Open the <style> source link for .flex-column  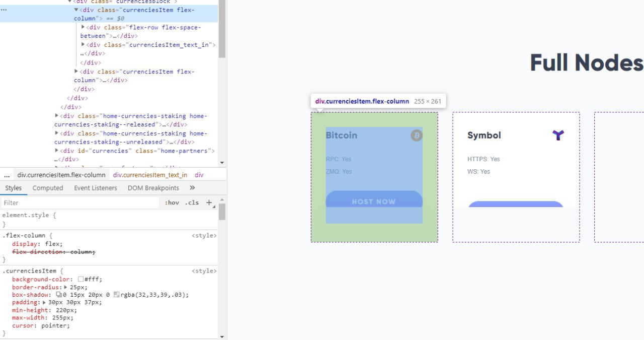(x=204, y=235)
